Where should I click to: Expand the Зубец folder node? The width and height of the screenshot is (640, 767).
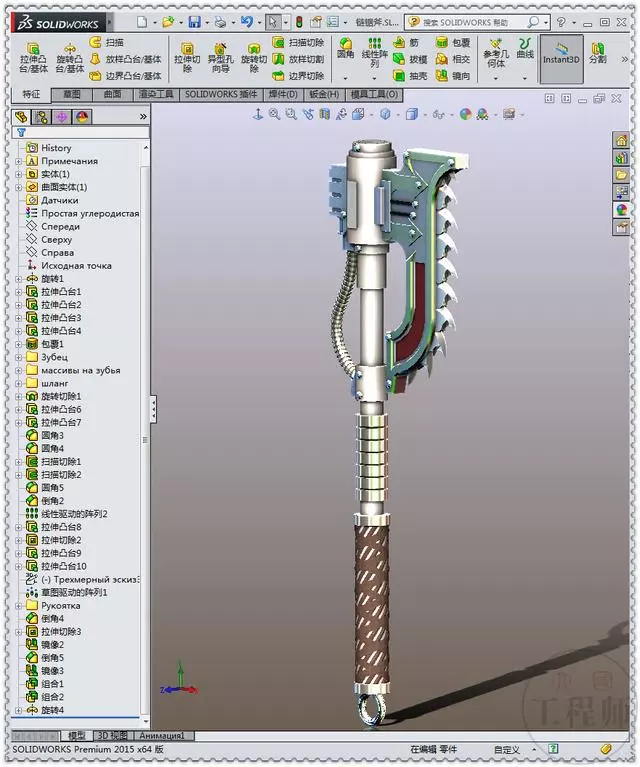click(x=19, y=357)
